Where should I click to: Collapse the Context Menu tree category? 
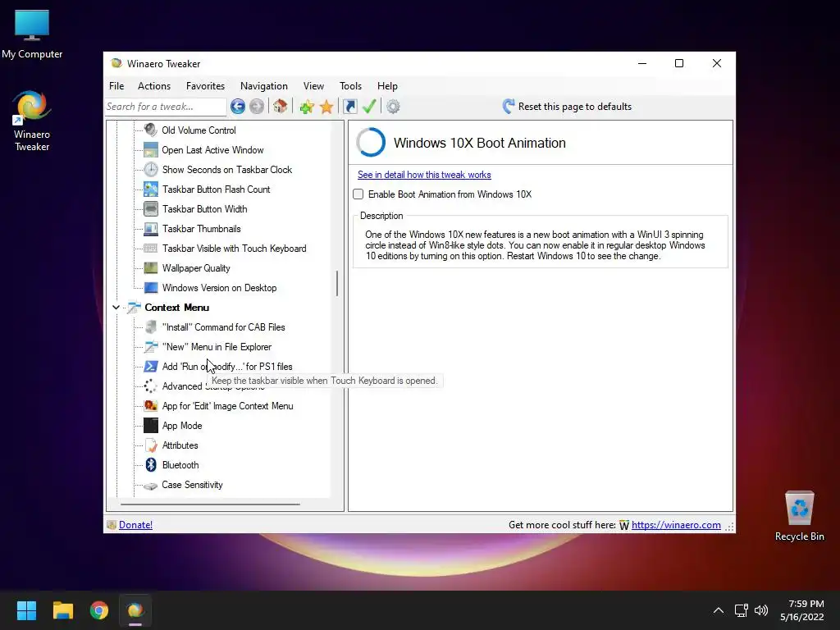coord(116,308)
